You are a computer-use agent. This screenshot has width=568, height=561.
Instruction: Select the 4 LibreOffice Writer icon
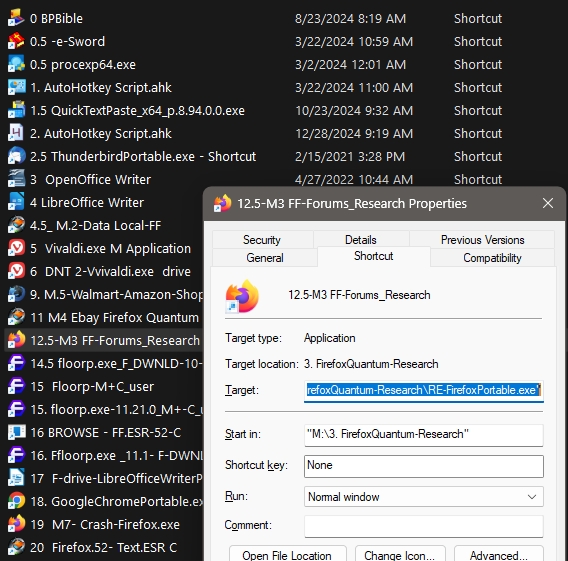16,202
